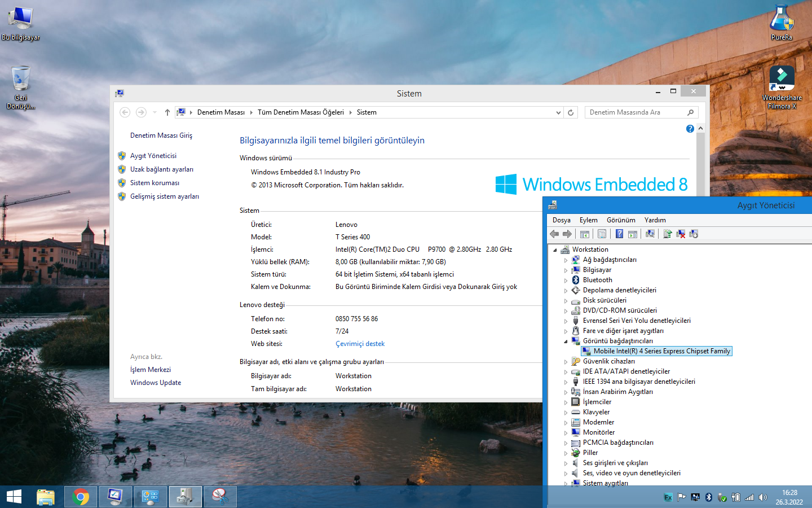Screen dimensions: 812x508
Task: Expand the Ağ bağdaştırıcıları node
Action: coord(566,260)
